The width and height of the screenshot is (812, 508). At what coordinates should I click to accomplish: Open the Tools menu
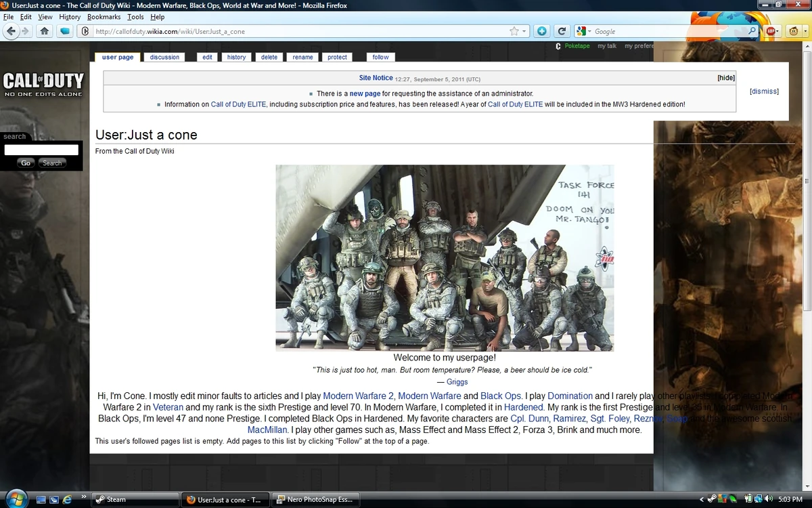click(135, 17)
